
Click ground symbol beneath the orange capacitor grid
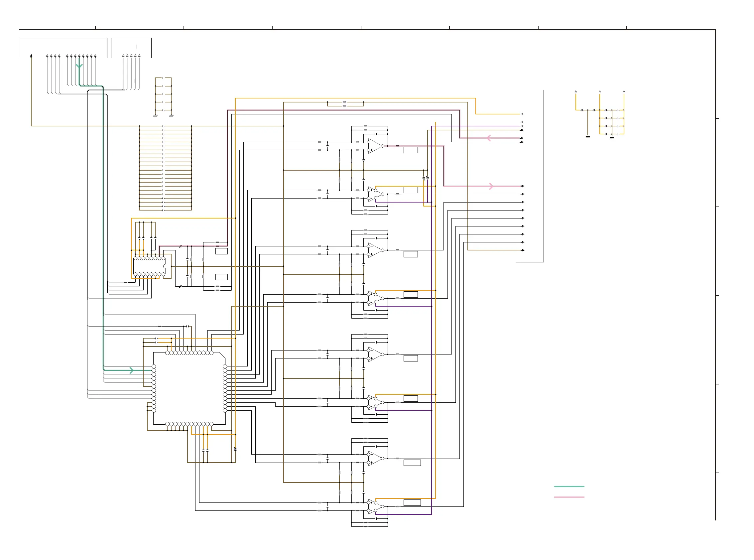(x=612, y=138)
